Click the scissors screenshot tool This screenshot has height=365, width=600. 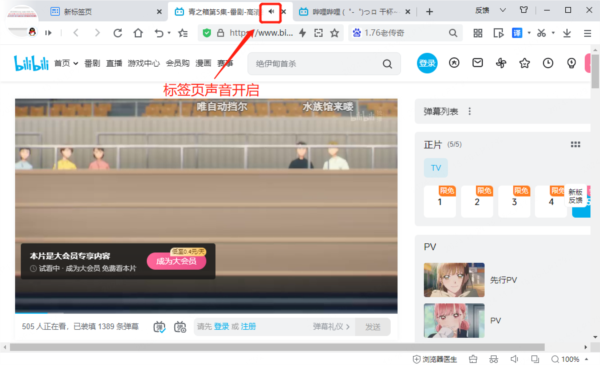point(541,33)
